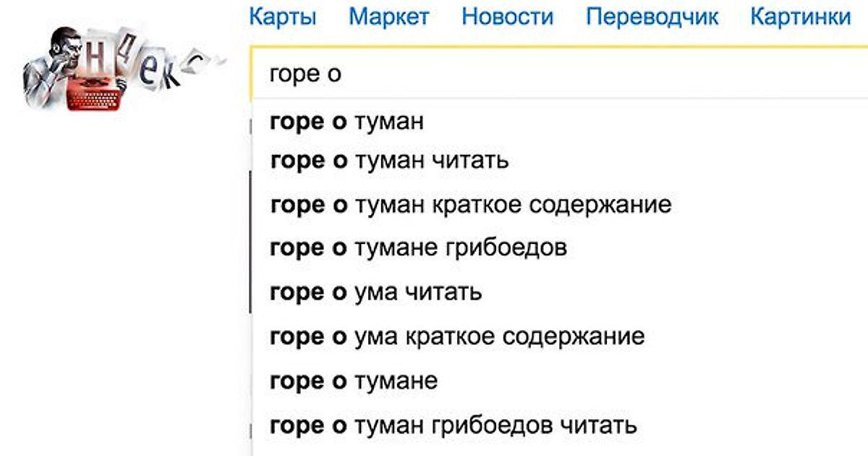This screenshot has height=456, width=868.
Task: Choose the 'горе о ума читать' suggestion
Action: [x=375, y=292]
